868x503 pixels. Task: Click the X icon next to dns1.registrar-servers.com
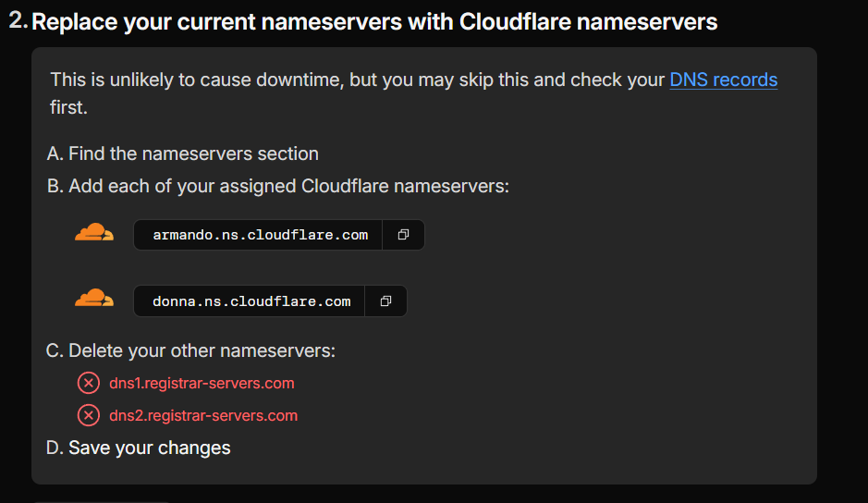(x=89, y=383)
